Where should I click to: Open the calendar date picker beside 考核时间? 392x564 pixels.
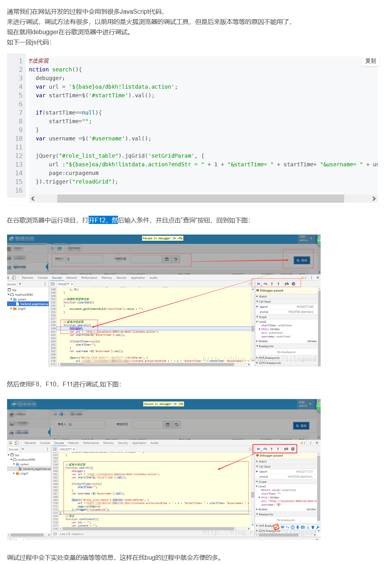[168, 424]
